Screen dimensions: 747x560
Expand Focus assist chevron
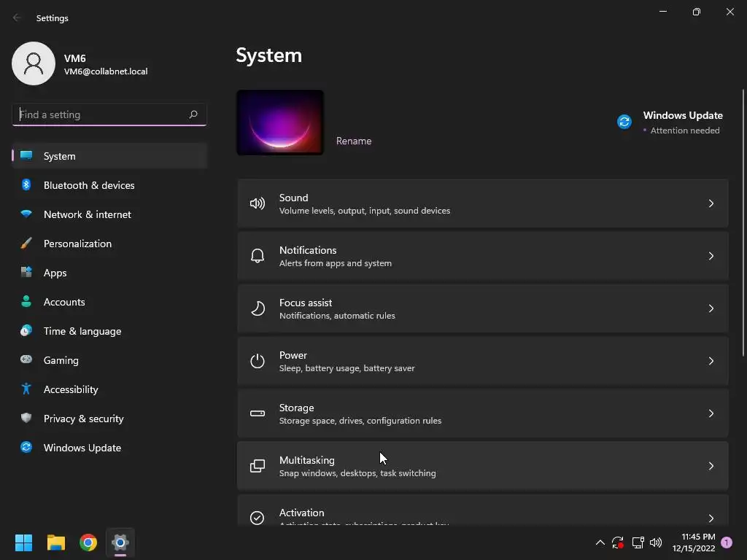tap(711, 308)
